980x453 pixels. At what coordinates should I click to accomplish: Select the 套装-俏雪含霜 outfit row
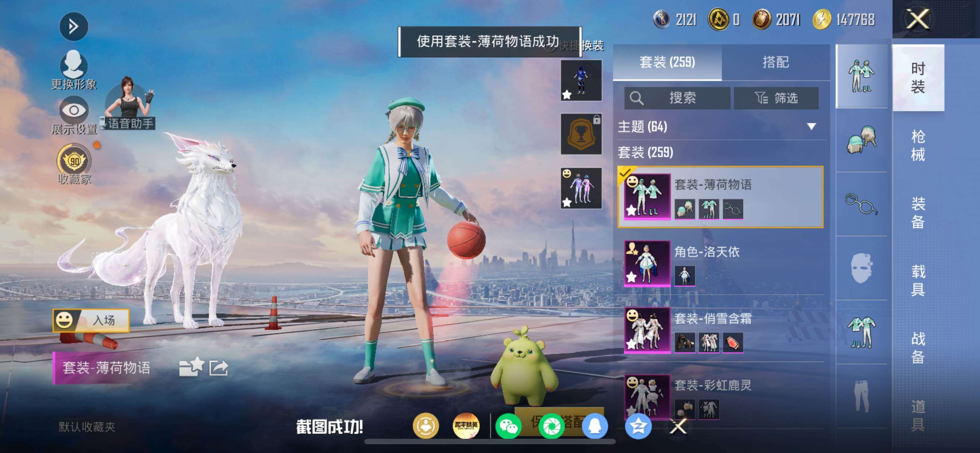click(x=720, y=330)
